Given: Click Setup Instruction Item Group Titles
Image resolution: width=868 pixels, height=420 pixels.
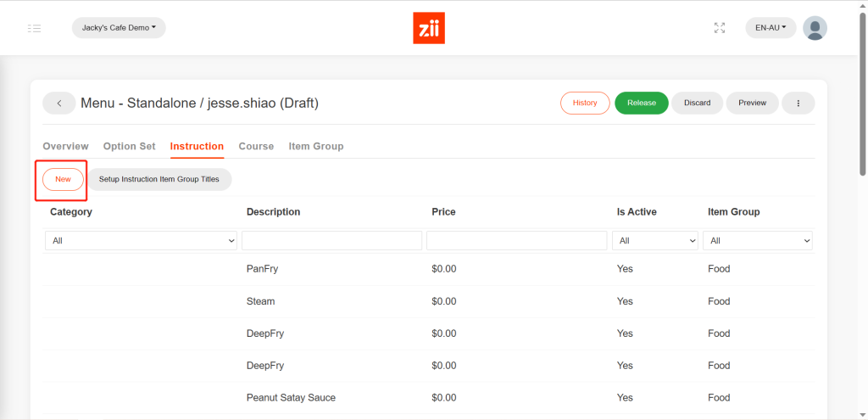Looking at the screenshot, I should pos(159,179).
